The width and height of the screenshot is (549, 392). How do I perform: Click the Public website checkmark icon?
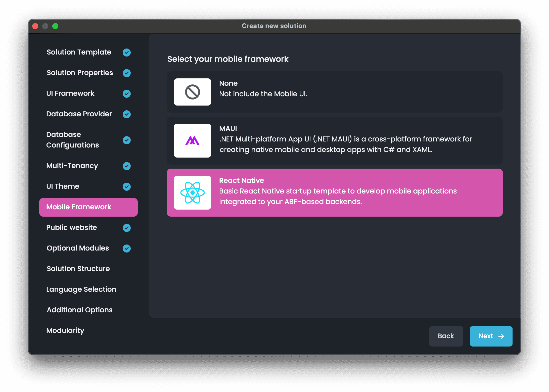126,228
